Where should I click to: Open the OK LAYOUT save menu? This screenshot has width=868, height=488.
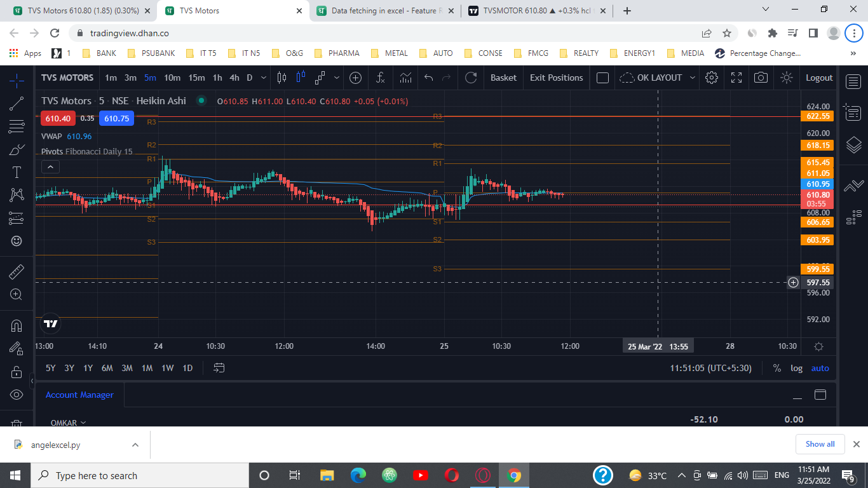click(657, 78)
